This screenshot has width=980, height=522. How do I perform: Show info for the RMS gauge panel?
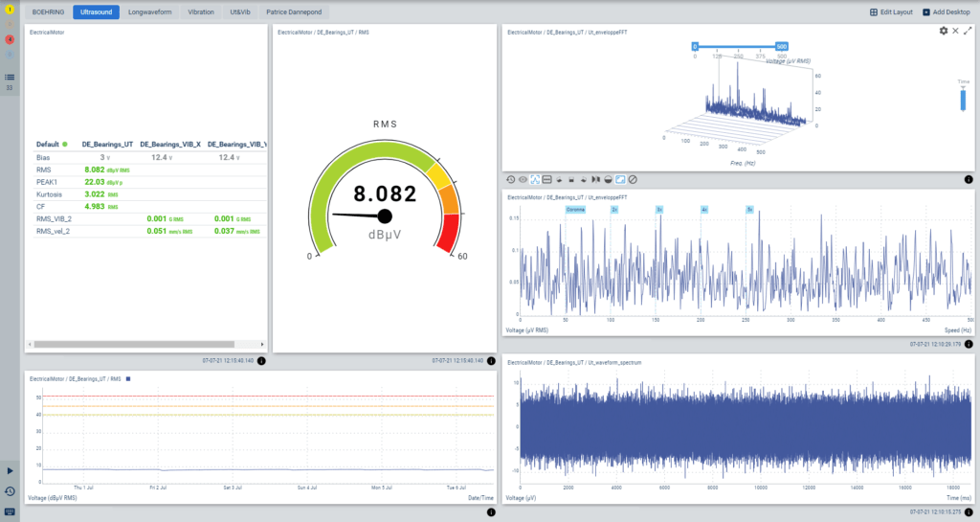pos(491,361)
